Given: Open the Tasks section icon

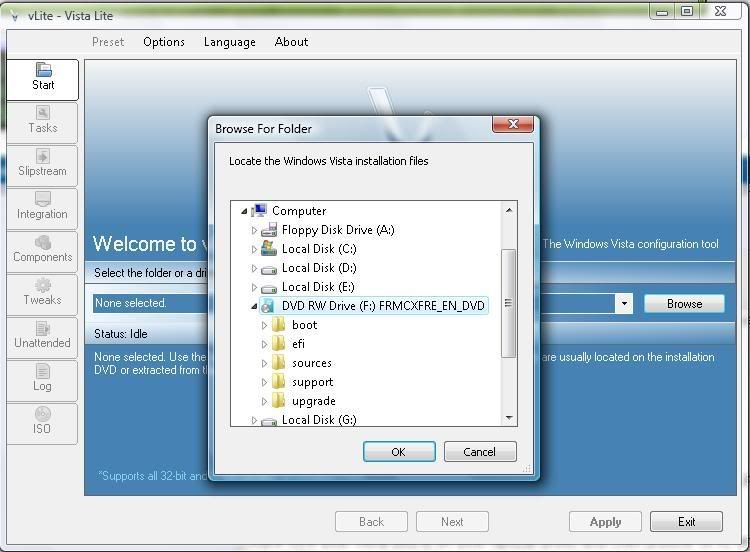Looking at the screenshot, I should [43, 113].
